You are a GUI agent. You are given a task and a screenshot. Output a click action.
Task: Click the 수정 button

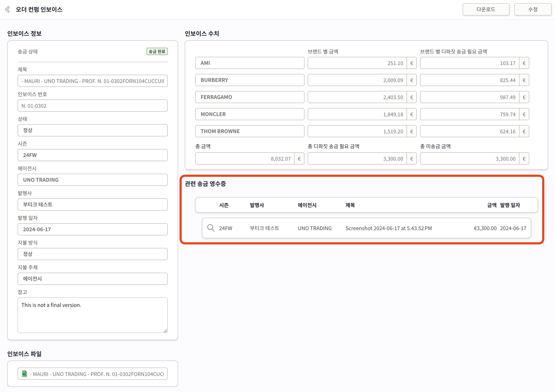click(533, 9)
